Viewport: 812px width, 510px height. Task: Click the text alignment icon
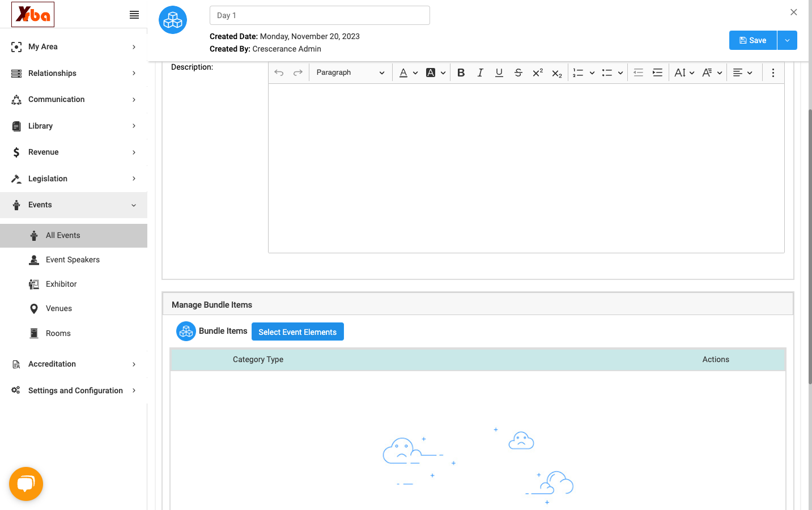coord(738,73)
